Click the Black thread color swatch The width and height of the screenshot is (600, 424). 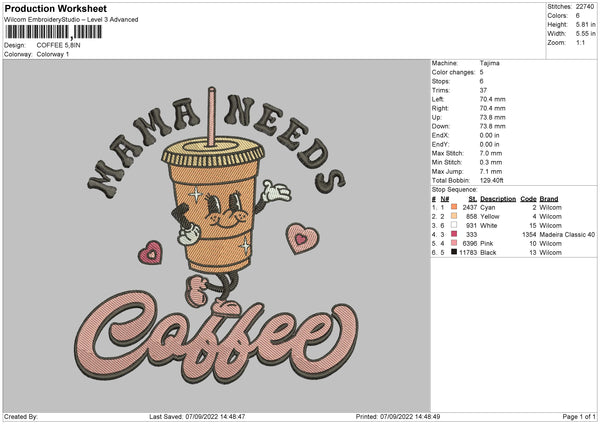click(454, 252)
